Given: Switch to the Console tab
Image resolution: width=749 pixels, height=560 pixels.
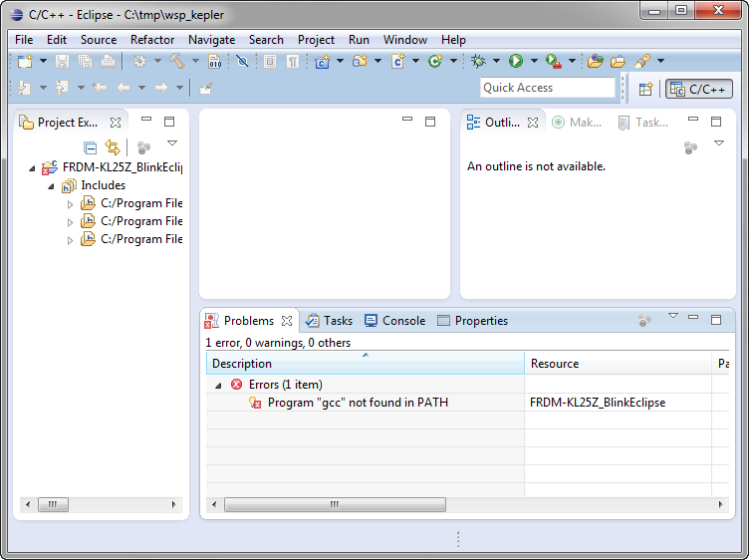Looking at the screenshot, I should [395, 321].
